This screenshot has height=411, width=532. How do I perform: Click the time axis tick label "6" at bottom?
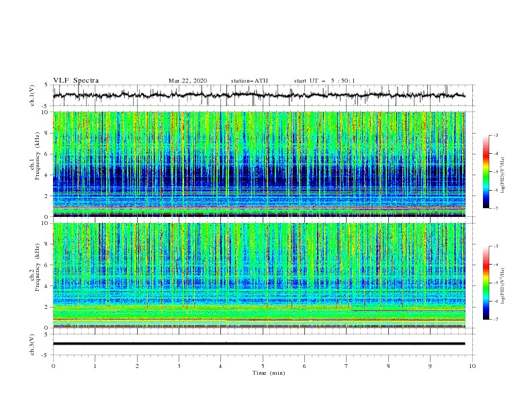tap(304, 366)
